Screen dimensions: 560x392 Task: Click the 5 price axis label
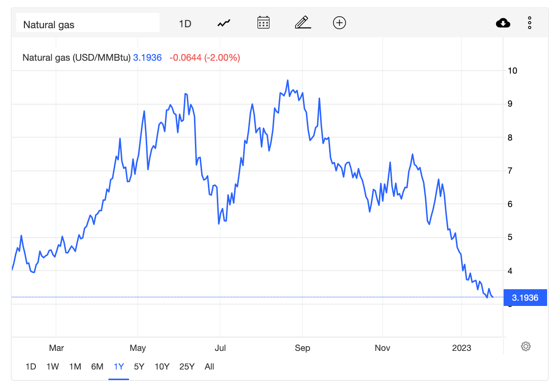click(510, 237)
